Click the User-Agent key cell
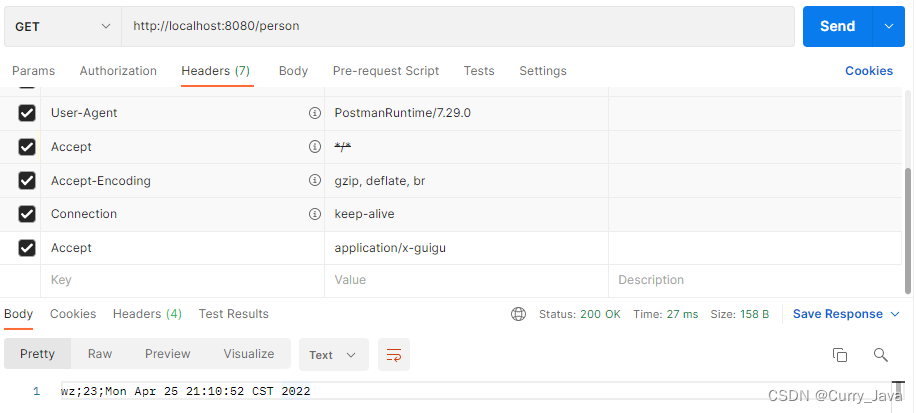917x413 pixels. [182, 113]
